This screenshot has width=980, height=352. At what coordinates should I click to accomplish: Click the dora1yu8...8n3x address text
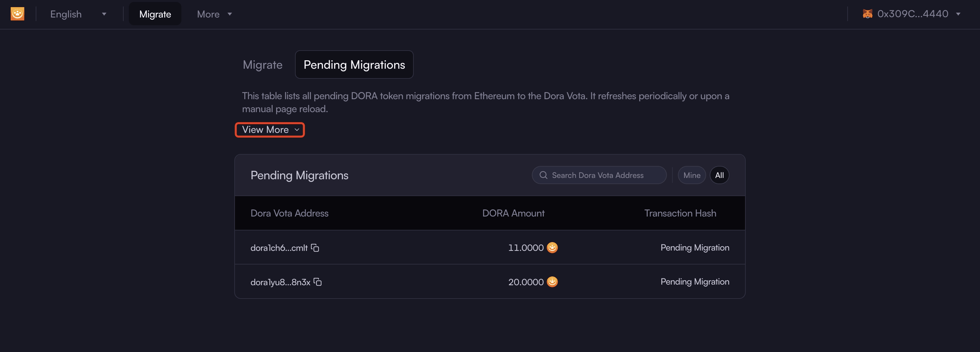[x=280, y=282]
